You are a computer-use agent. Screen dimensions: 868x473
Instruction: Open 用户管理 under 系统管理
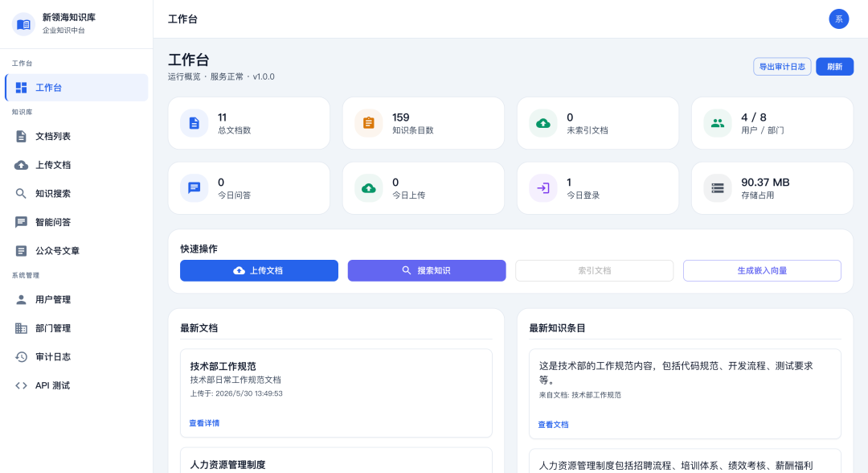click(x=76, y=299)
